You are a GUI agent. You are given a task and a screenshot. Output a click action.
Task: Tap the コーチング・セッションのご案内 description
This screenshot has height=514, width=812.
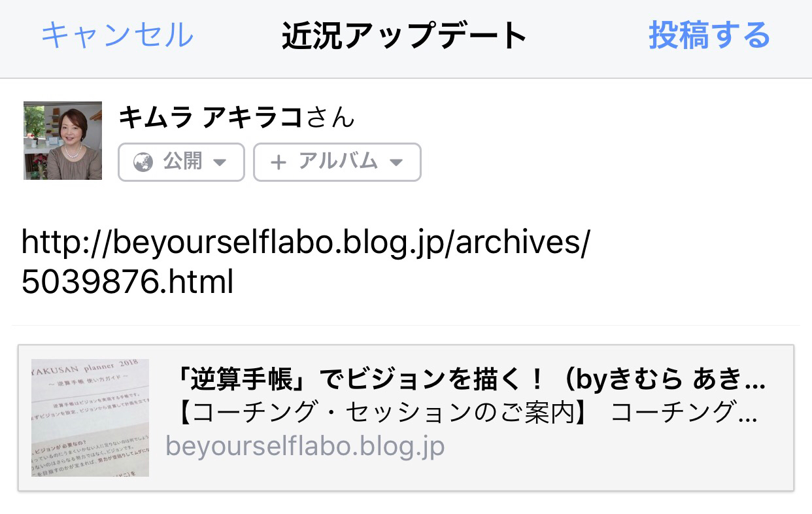tap(467, 413)
